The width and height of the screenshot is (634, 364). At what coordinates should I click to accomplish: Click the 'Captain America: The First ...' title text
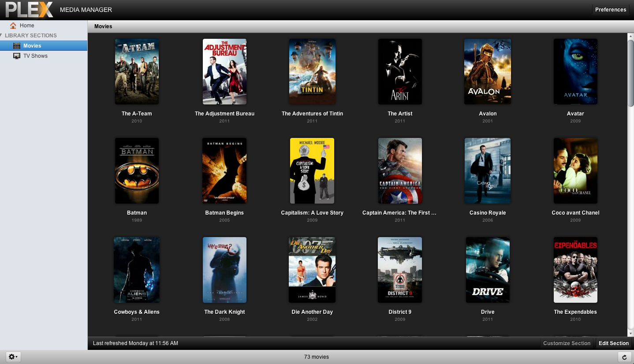[399, 213]
